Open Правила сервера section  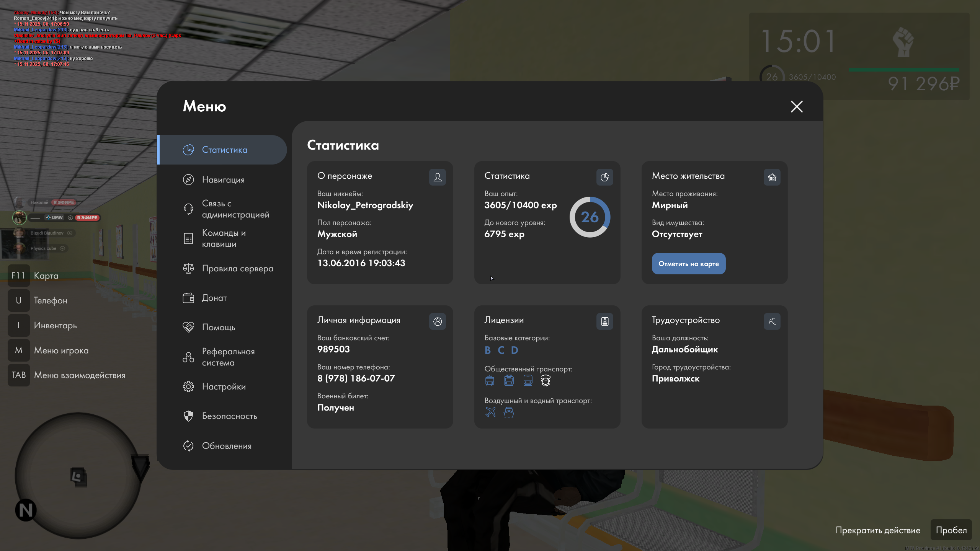pyautogui.click(x=237, y=269)
